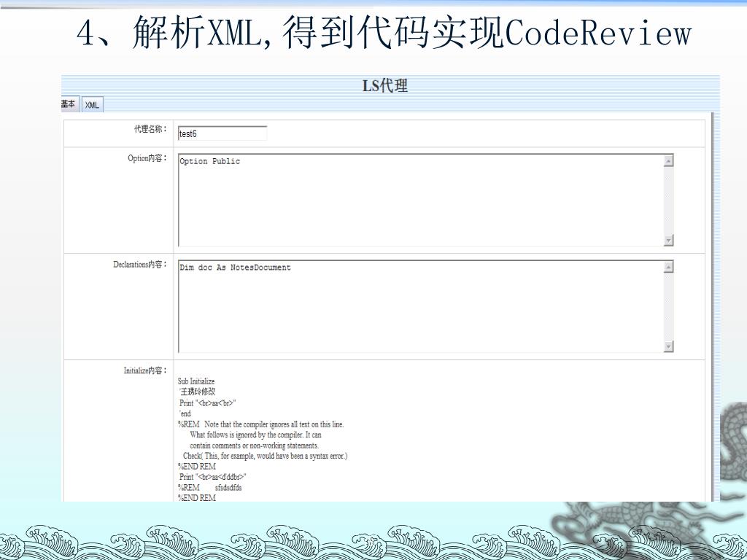Viewport: 747px width, 560px height.
Task: Click the 'end comment line
Action: click(185, 413)
